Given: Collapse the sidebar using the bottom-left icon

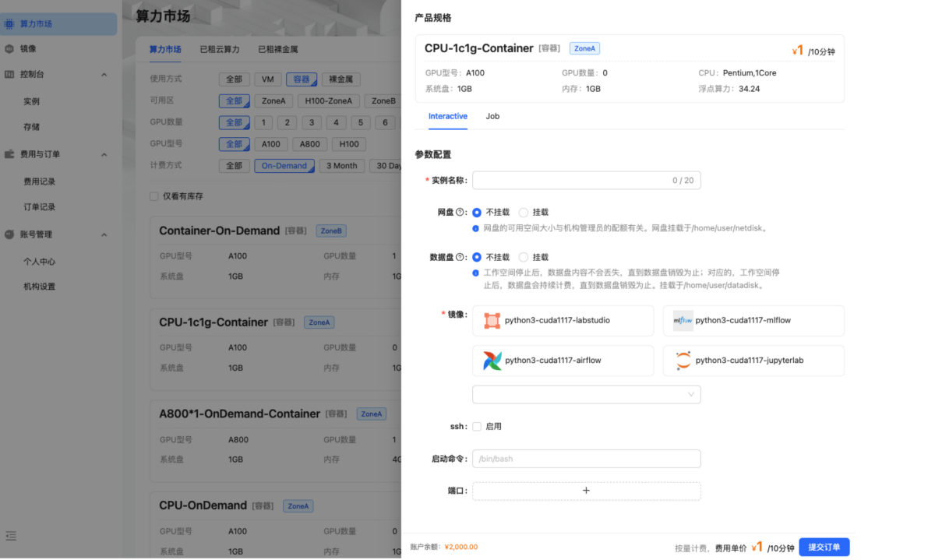Looking at the screenshot, I should [11, 536].
